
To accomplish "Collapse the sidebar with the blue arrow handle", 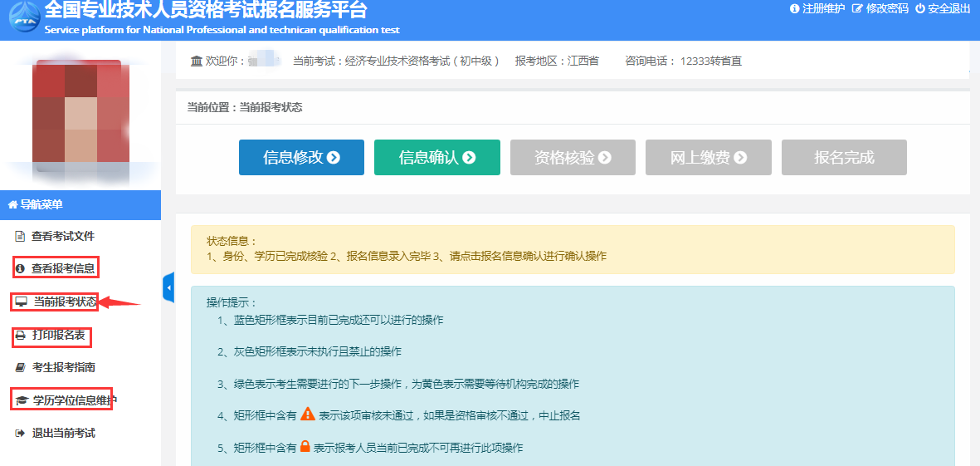I will point(168,287).
